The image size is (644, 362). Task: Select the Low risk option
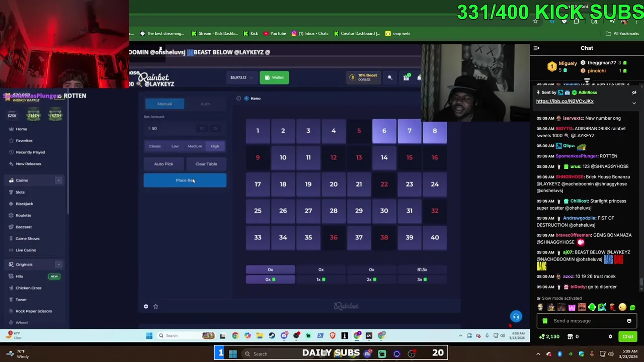(x=175, y=146)
